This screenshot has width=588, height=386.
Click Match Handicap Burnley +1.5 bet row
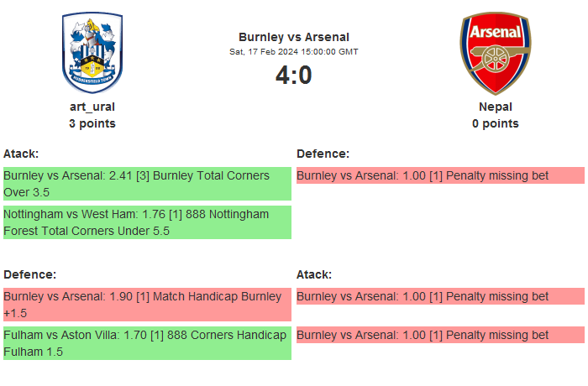pos(146,305)
